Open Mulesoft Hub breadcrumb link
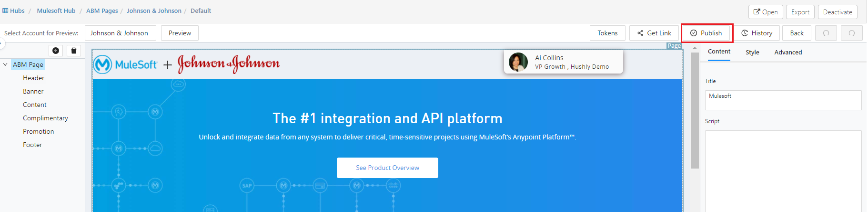Viewport: 868px width, 212px height. click(x=56, y=11)
